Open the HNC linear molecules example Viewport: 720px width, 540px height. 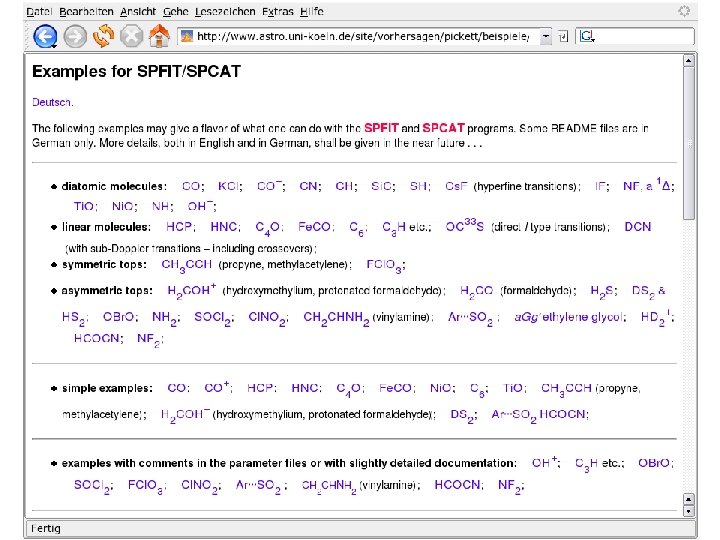pos(223,227)
